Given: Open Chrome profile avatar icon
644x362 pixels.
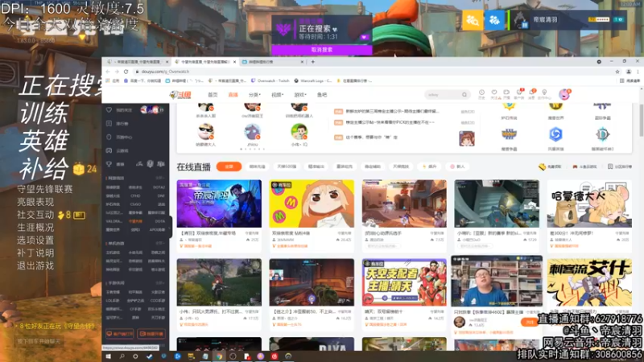Looking at the screenshot, I should [x=629, y=72].
